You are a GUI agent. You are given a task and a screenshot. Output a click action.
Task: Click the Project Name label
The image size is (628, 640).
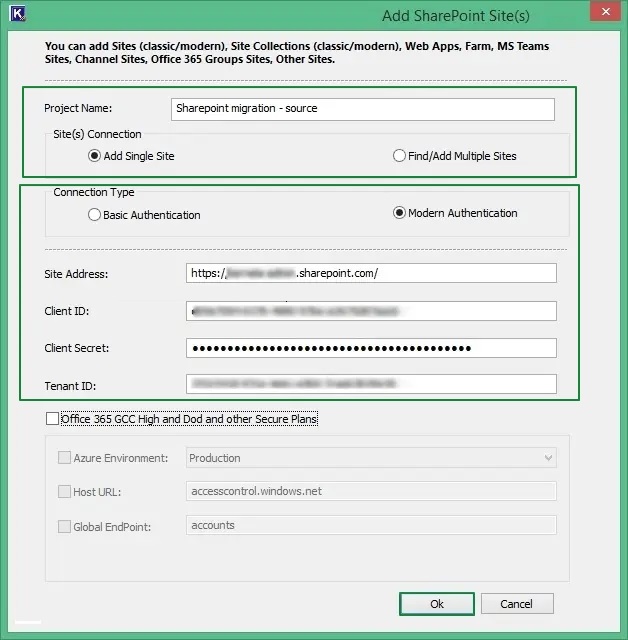coord(78,109)
